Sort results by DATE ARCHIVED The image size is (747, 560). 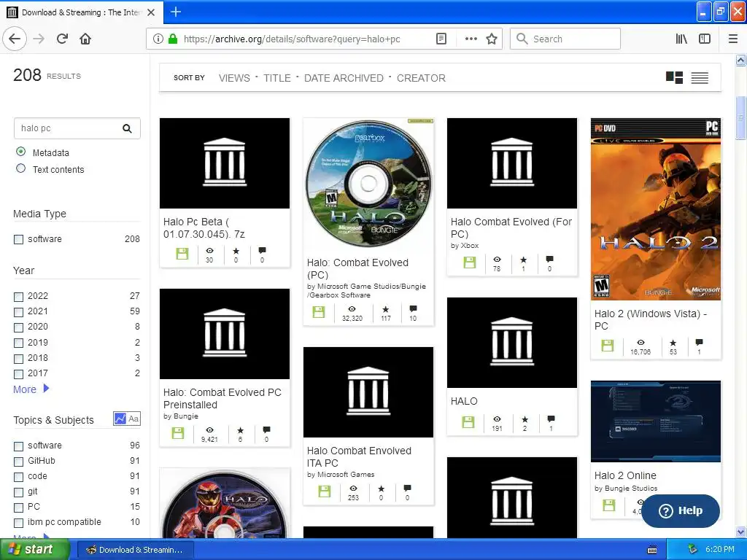[344, 78]
